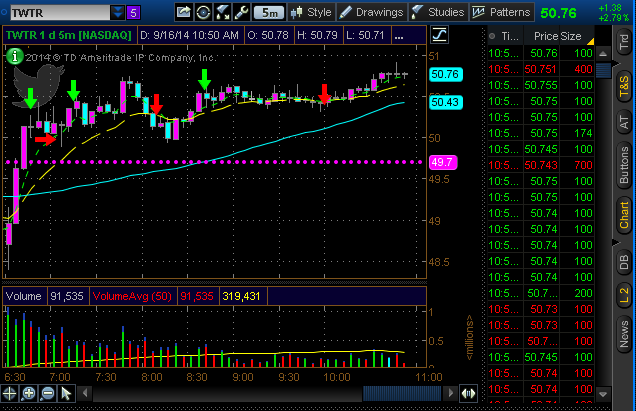Click the 49.5 price axis label
The height and width of the screenshot is (411, 636).
[x=439, y=179]
